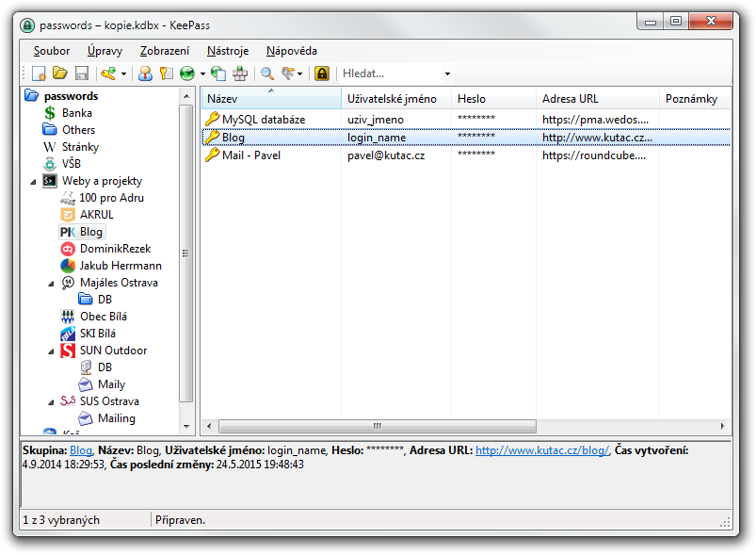Image resolution: width=756 pixels, height=555 pixels.
Task: Perform auto-type via the toolbar icon
Action: (x=240, y=73)
